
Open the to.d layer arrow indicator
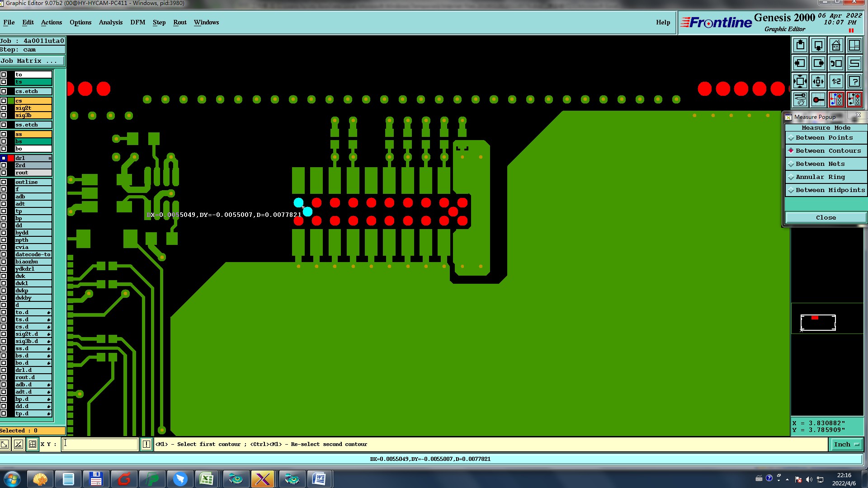point(49,313)
